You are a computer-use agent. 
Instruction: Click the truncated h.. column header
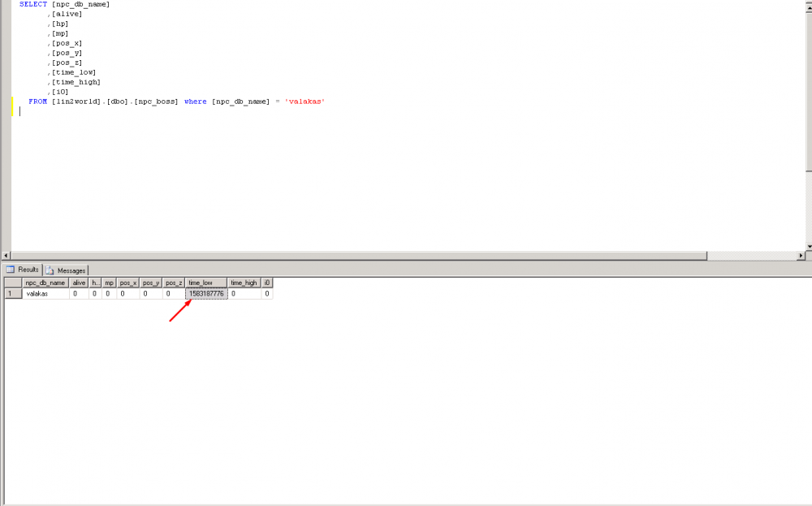93,282
